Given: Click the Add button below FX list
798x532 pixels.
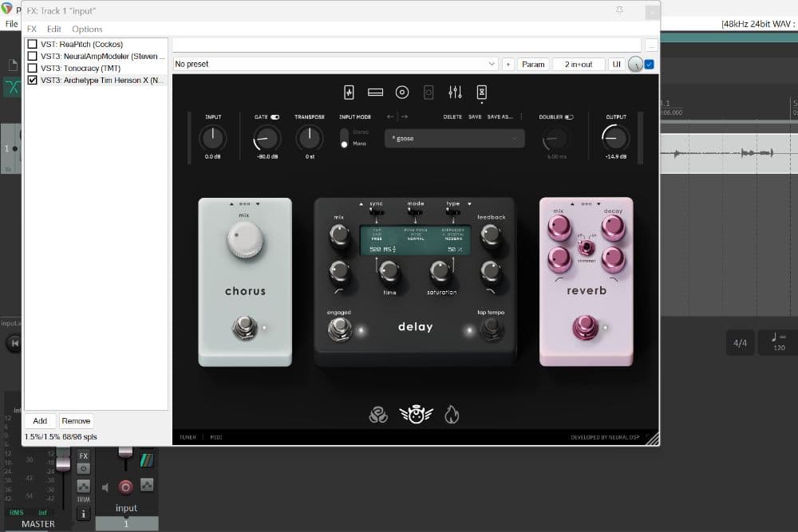Looking at the screenshot, I should [40, 420].
